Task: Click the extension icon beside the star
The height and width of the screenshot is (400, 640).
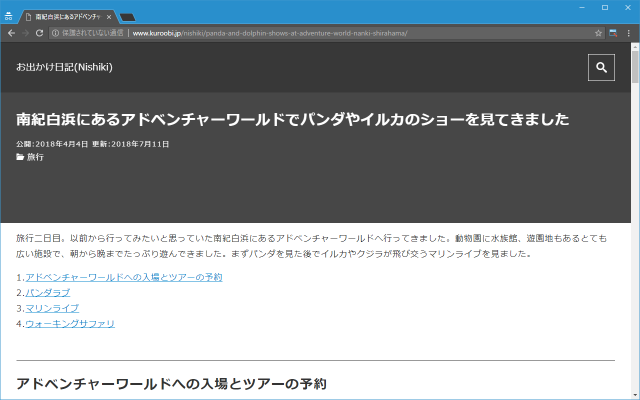Action: 613,33
